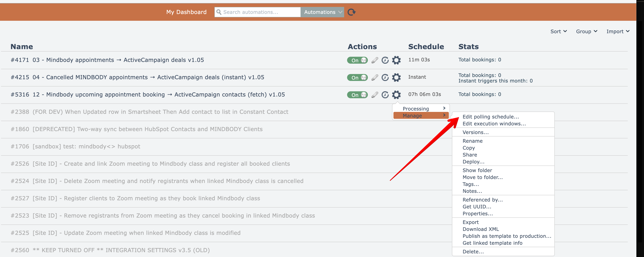Expand the Group dropdown

click(x=586, y=31)
